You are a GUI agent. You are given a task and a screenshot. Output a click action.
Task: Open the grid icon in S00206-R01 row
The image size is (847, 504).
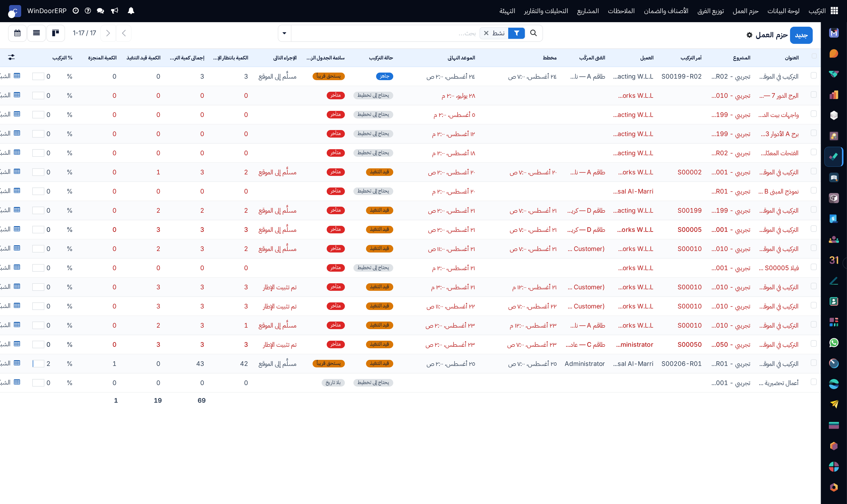17,363
